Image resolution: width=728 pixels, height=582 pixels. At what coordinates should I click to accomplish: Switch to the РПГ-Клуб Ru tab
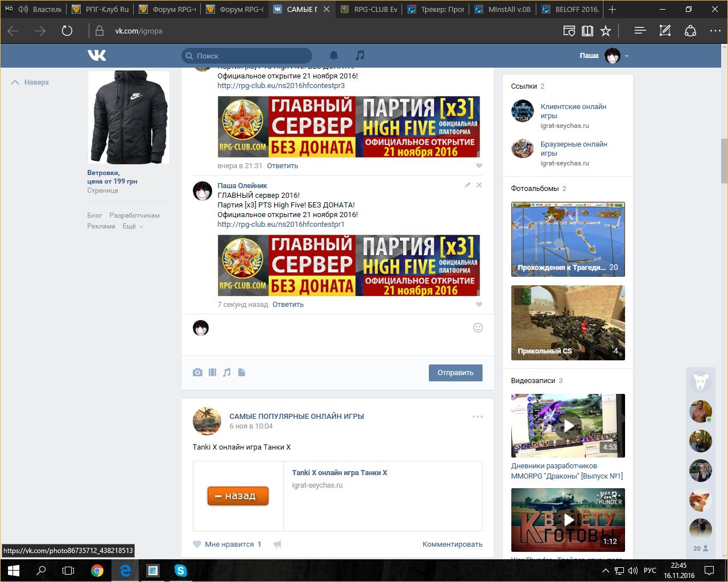(101, 9)
